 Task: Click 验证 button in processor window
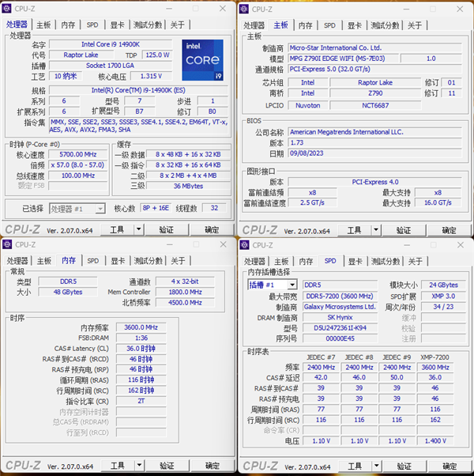coord(167,230)
